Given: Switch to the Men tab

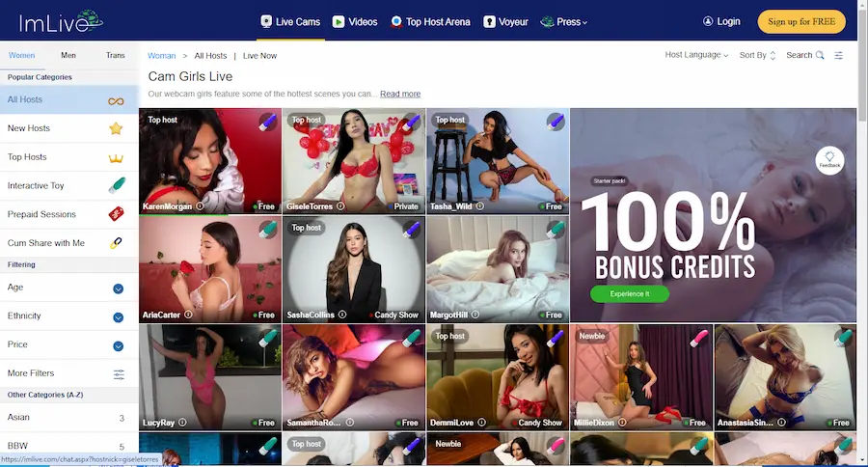Looking at the screenshot, I should [68, 55].
